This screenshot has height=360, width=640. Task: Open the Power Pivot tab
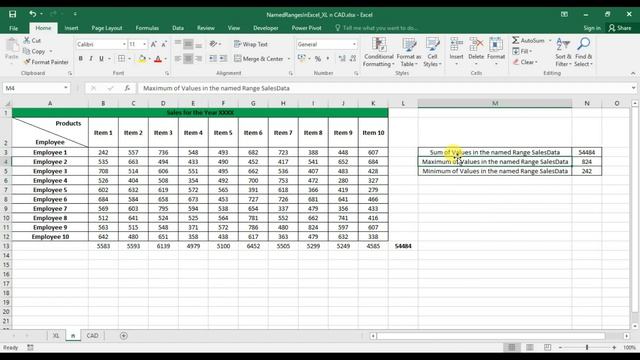pyautogui.click(x=307, y=28)
